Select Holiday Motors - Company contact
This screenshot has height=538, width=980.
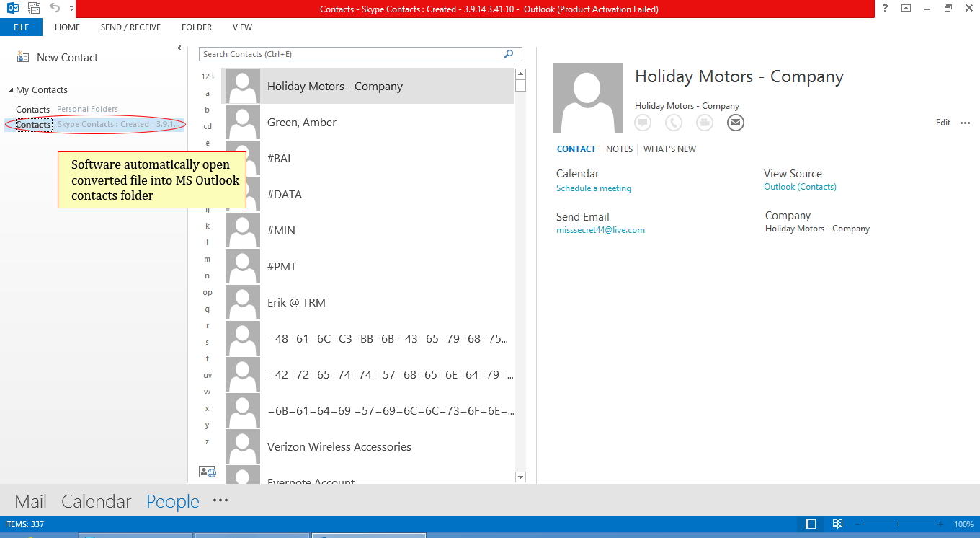[367, 86]
